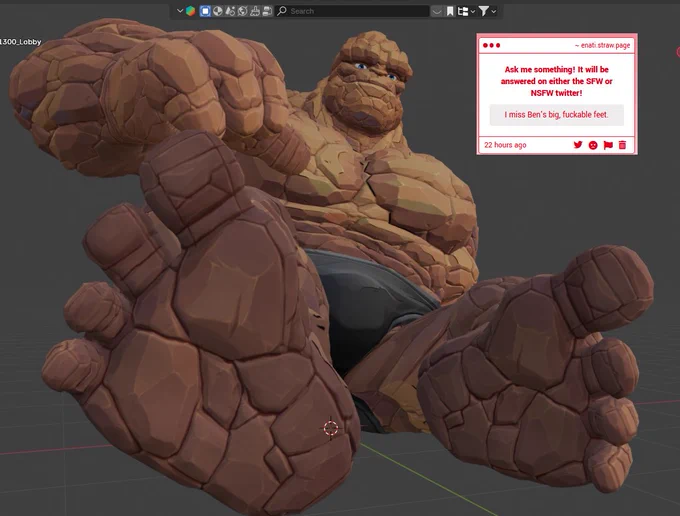Expand the arrow beside the tree display icon
Image resolution: width=680 pixels, height=516 pixels.
tap(473, 12)
